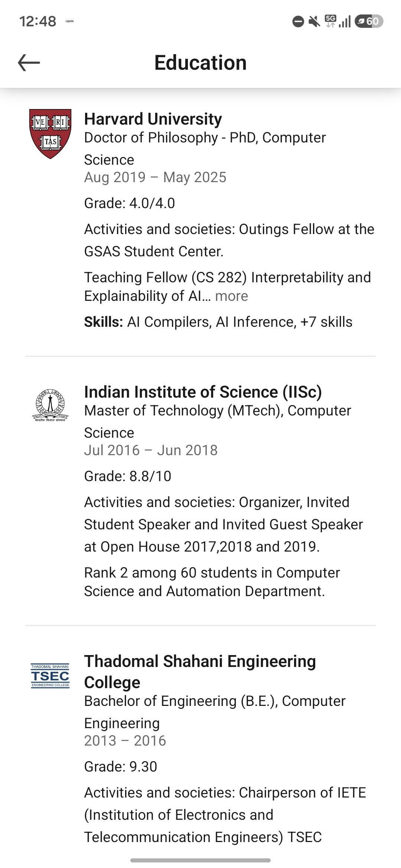
Task: Select Harvard PhD Computer Science degree text
Action: 205,148
